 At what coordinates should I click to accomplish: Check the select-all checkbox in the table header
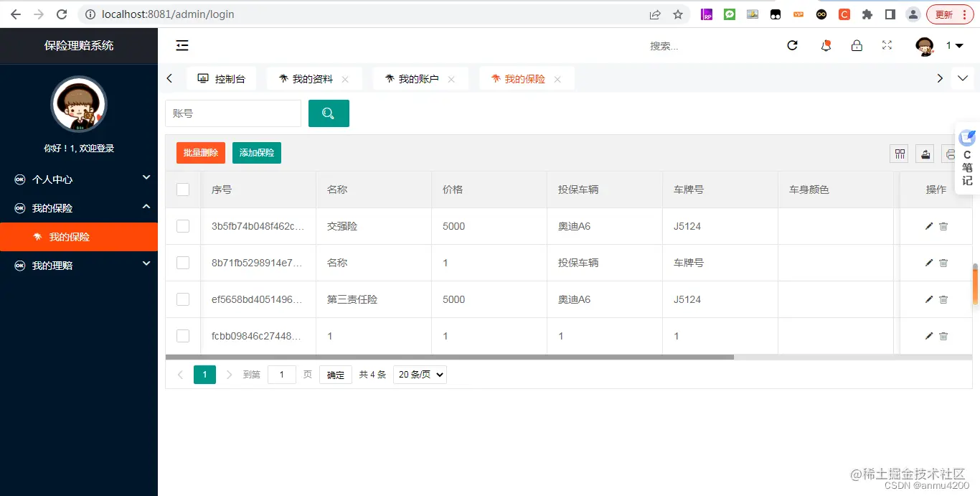(x=183, y=189)
